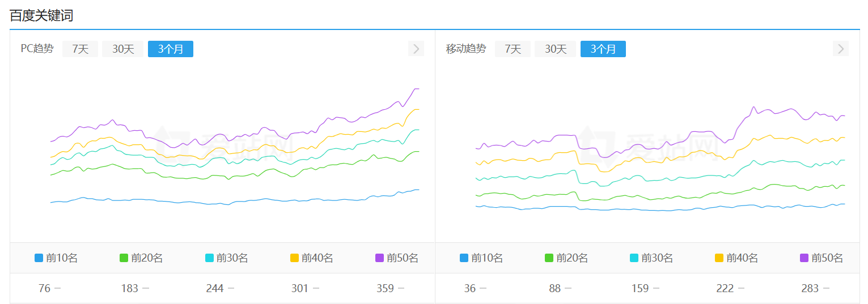Click purple 前50名 swatch in PC legend
The height and width of the screenshot is (304, 868).
click(379, 258)
